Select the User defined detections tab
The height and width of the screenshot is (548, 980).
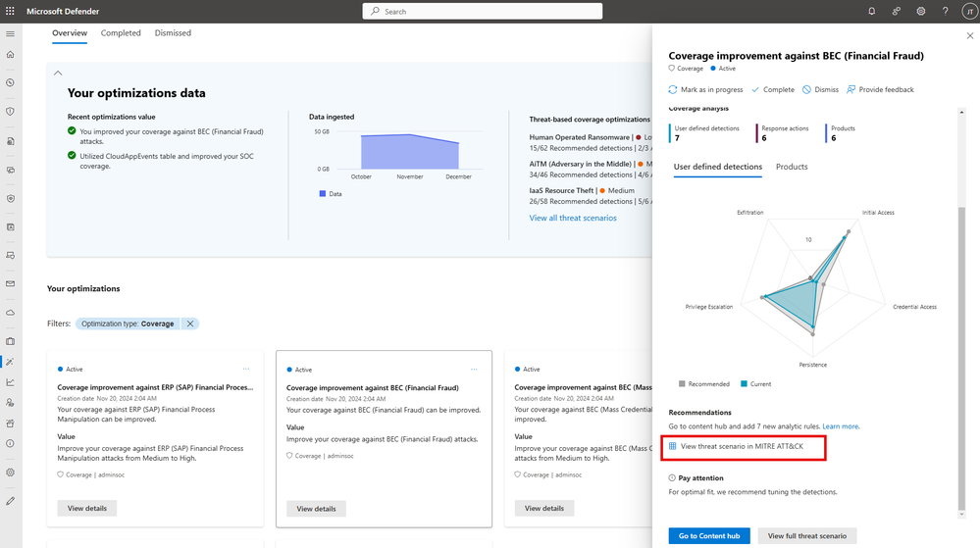pos(717,167)
